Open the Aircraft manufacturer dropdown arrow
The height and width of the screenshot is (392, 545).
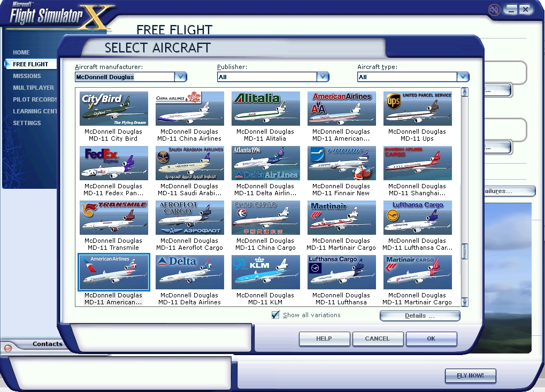(180, 77)
